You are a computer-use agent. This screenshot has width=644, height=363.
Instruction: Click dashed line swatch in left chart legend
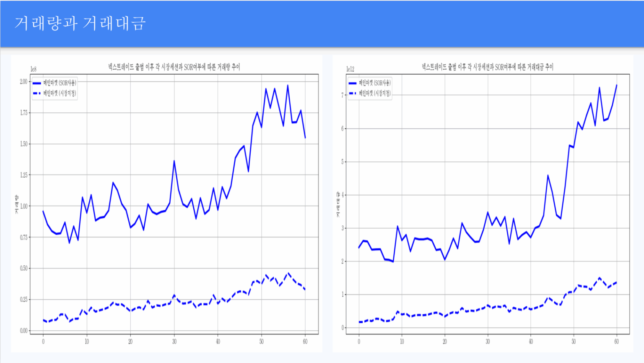tap(37, 93)
